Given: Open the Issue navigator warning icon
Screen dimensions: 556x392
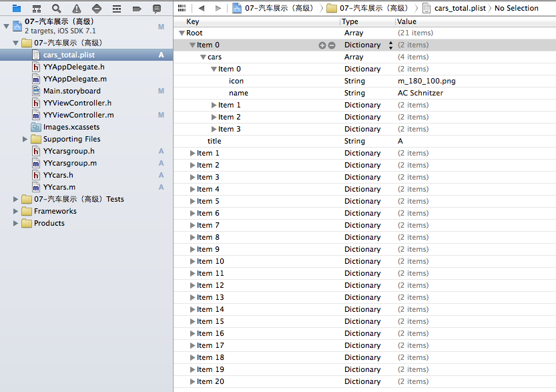Looking at the screenshot, I should pyautogui.click(x=77, y=9).
